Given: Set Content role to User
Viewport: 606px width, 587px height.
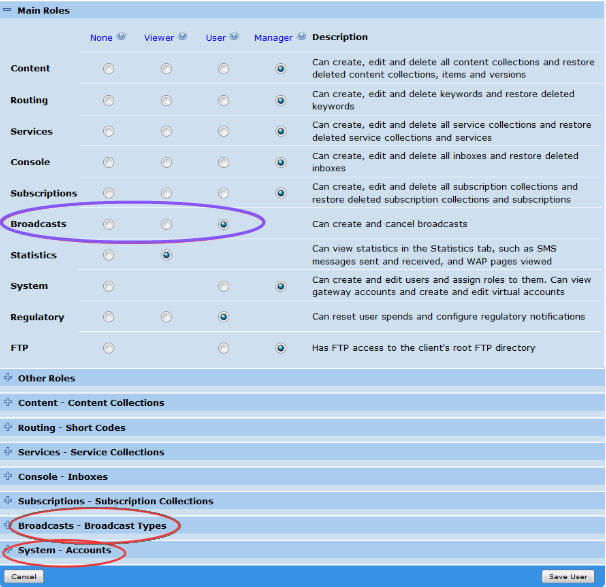Looking at the screenshot, I should tap(223, 69).
